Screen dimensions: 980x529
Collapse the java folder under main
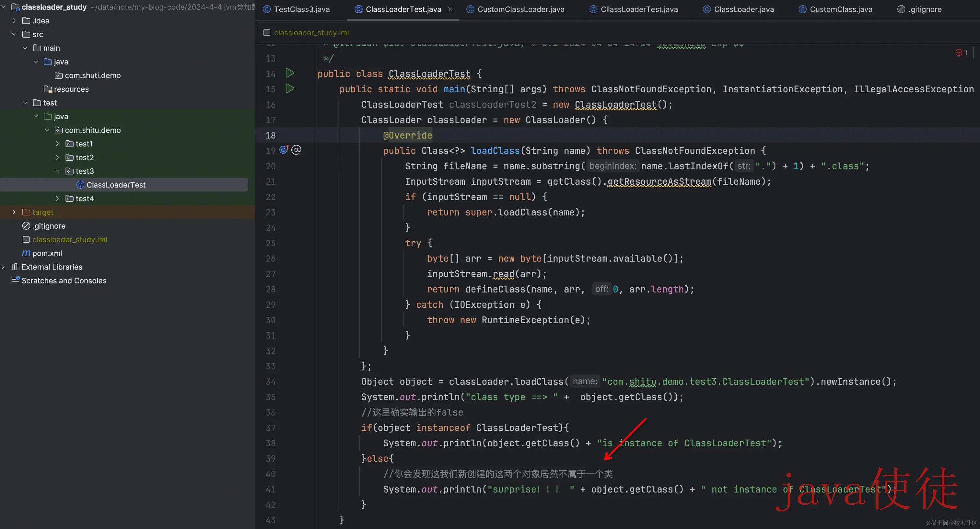(36, 62)
